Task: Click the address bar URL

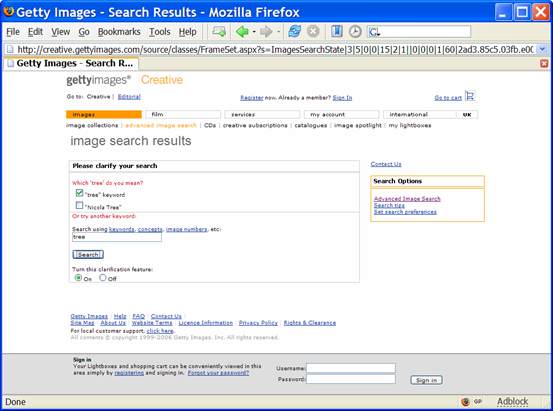Action: click(x=275, y=49)
